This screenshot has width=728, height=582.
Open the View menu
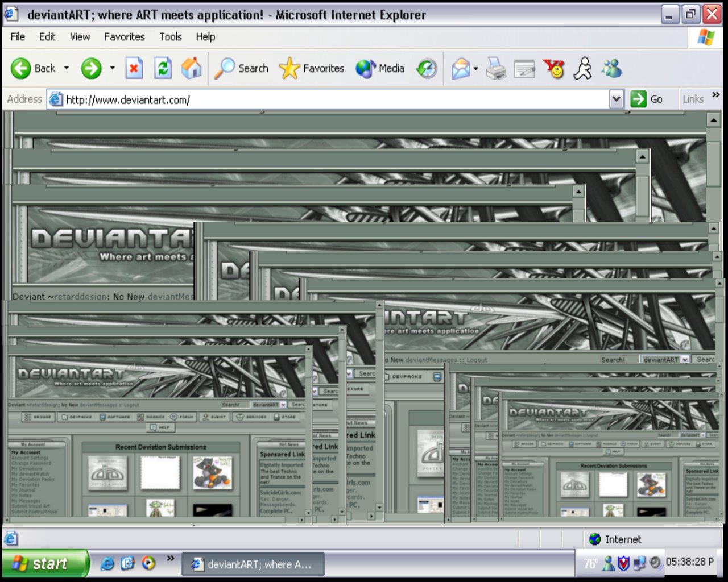80,37
